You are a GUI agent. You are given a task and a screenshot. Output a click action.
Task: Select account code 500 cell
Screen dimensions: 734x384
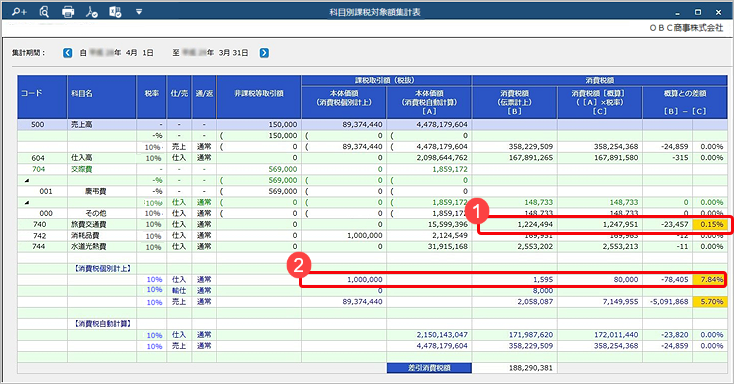point(38,125)
